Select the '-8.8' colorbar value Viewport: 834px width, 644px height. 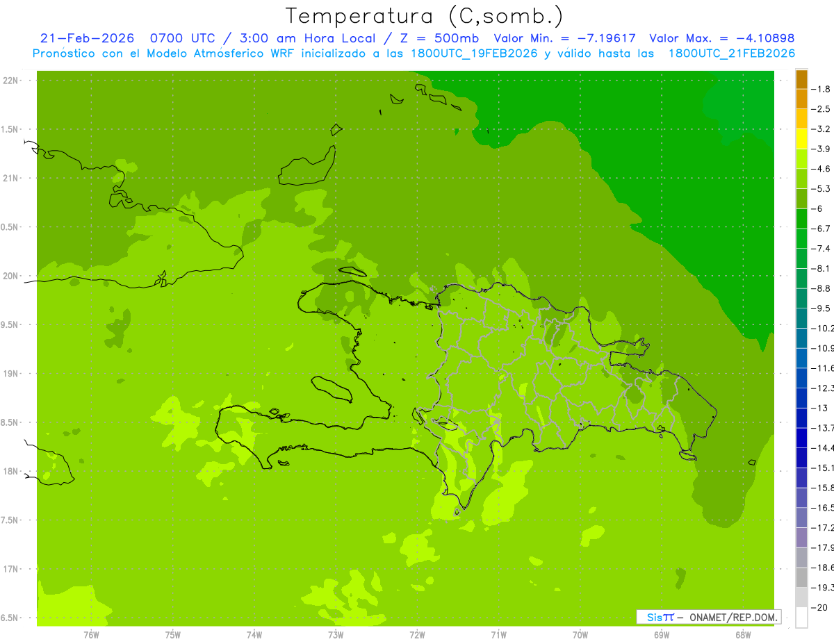click(821, 288)
